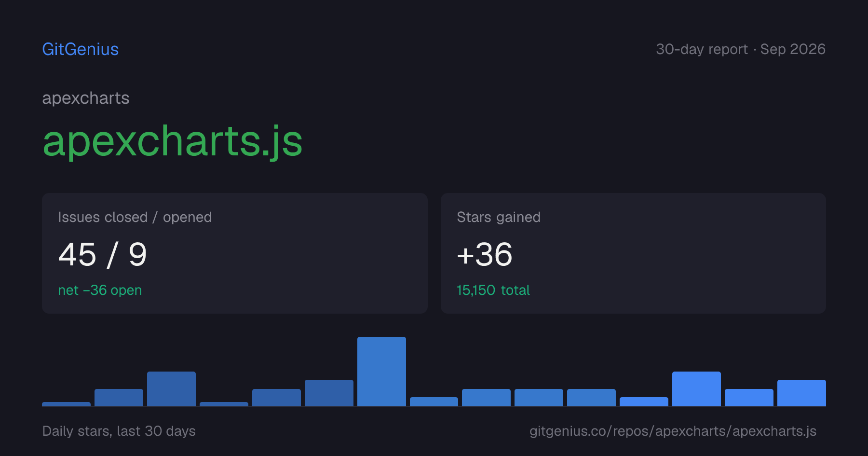Click the Daily stars, last 30 days caption
This screenshot has width=868, height=456.
[119, 431]
